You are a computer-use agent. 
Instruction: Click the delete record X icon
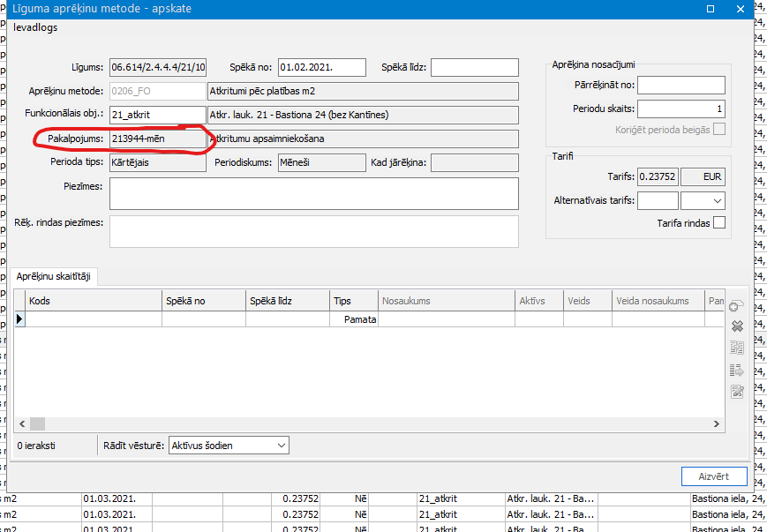pos(738,326)
